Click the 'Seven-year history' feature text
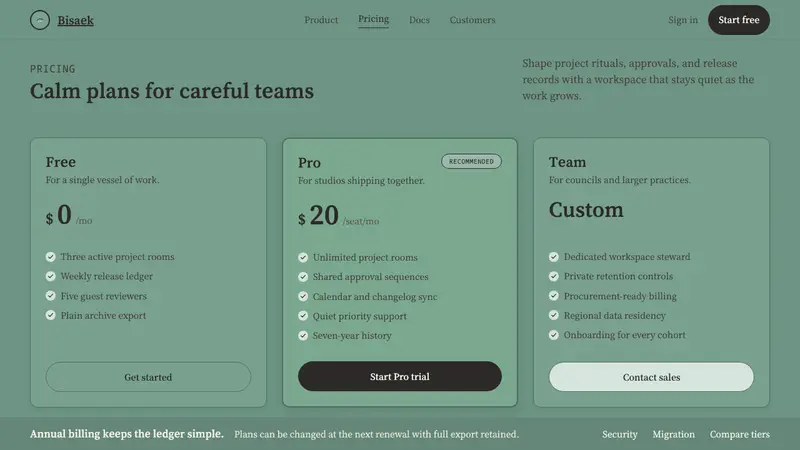This screenshot has width=800, height=450. 352,335
